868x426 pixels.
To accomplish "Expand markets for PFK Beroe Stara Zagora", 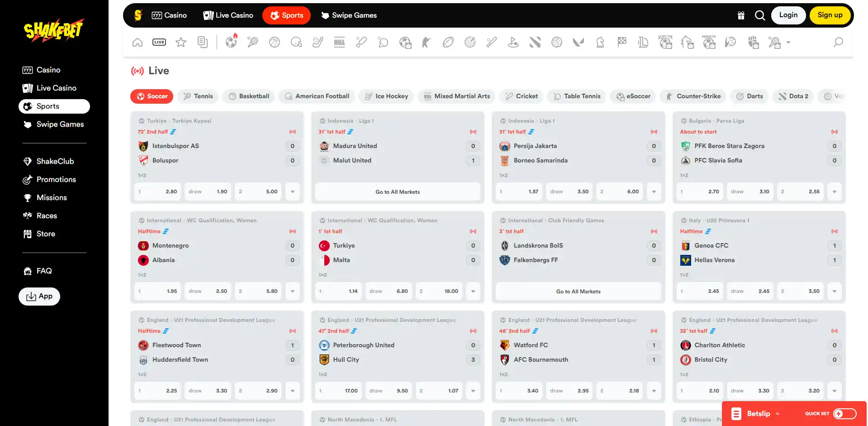I will tap(835, 191).
